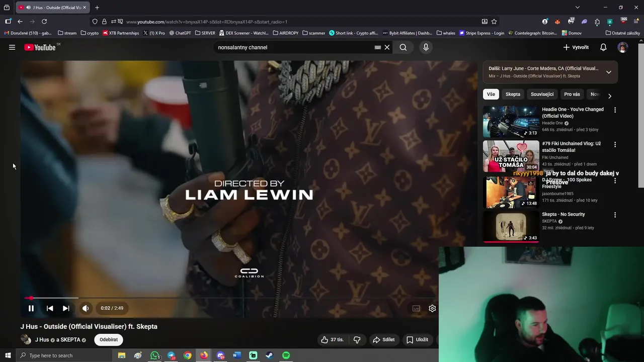Share the video via Sdílet
644x362 pixels.
click(383, 340)
